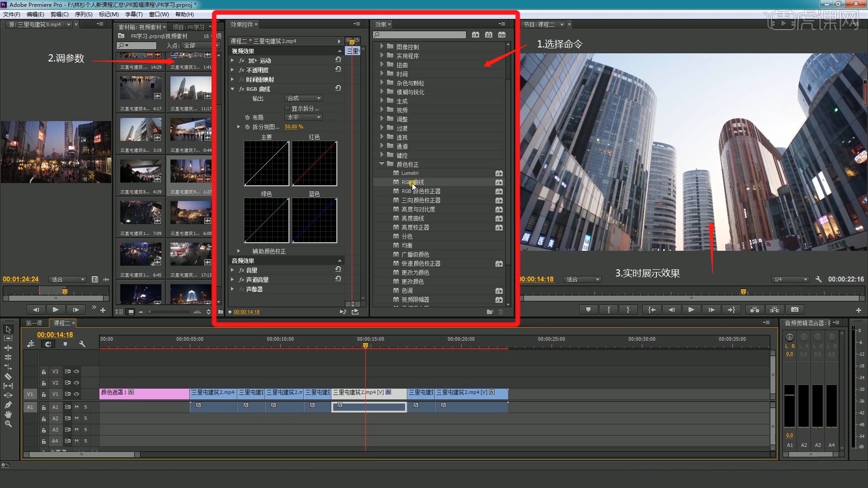The width and height of the screenshot is (868, 488).
Task: Collapse the 颜色校正 effects folder
Action: [382, 164]
